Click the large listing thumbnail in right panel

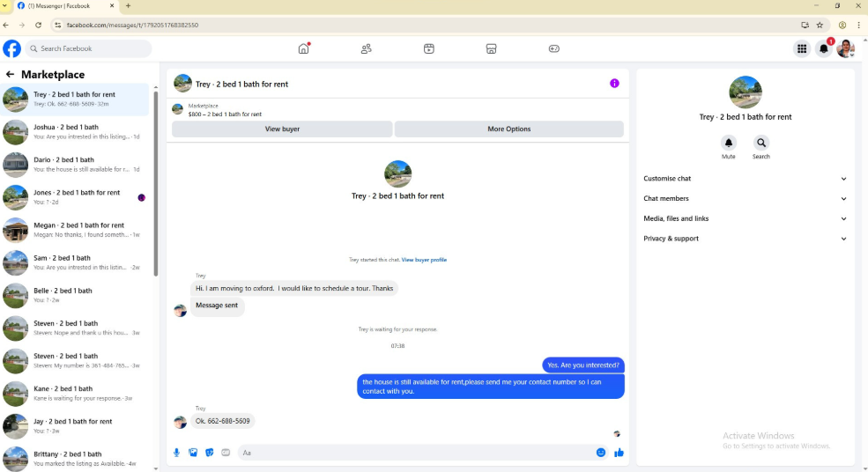pos(746,92)
